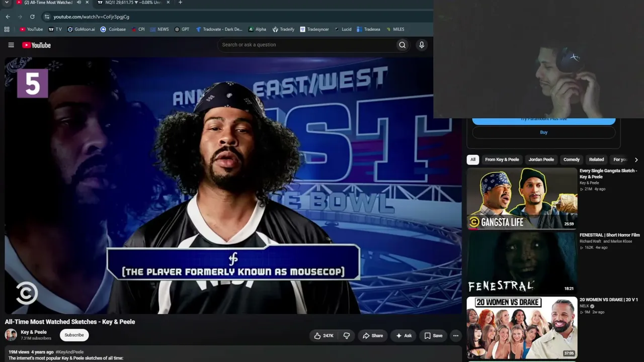Viewport: 644px width, 362px height.
Task: Open the NELK channel name
Action: (x=585, y=306)
